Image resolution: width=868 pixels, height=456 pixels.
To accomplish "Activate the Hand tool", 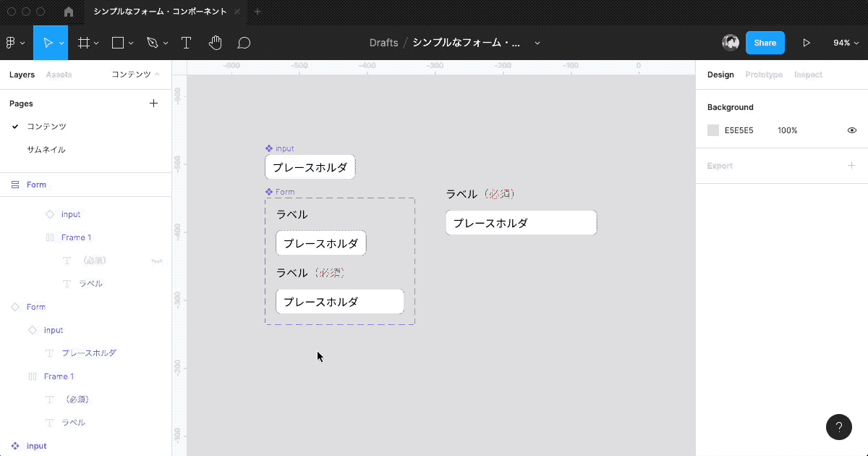I will click(215, 43).
